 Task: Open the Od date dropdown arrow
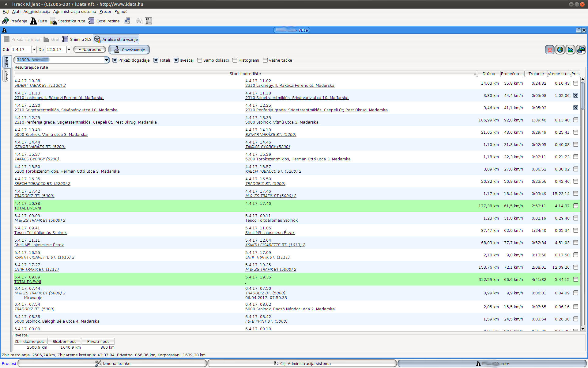coord(34,50)
